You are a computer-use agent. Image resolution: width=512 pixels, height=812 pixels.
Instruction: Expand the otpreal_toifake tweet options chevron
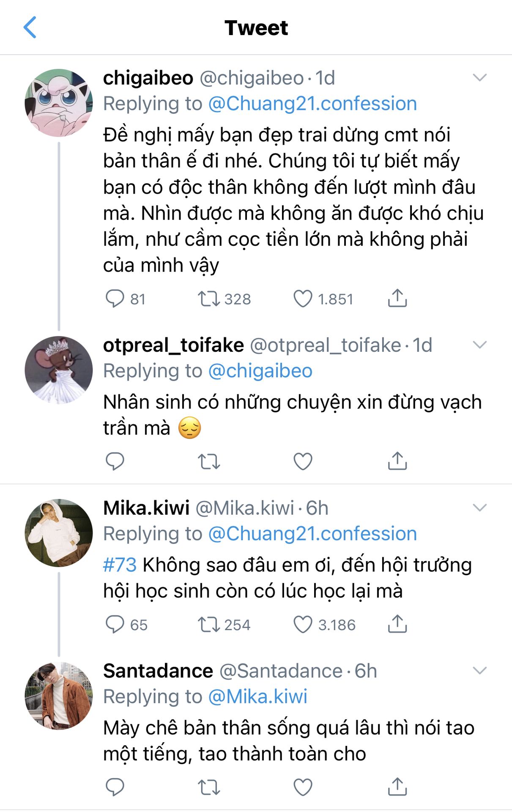pyautogui.click(x=479, y=345)
